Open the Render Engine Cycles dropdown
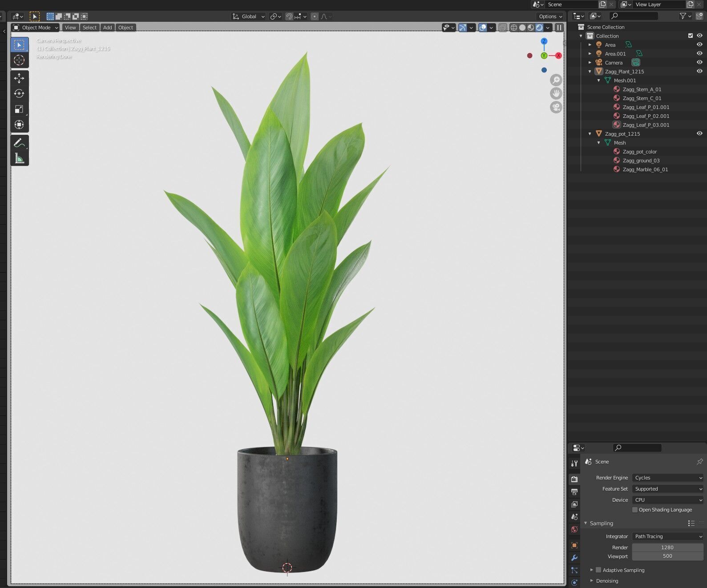This screenshot has width=707, height=588. [x=668, y=478]
